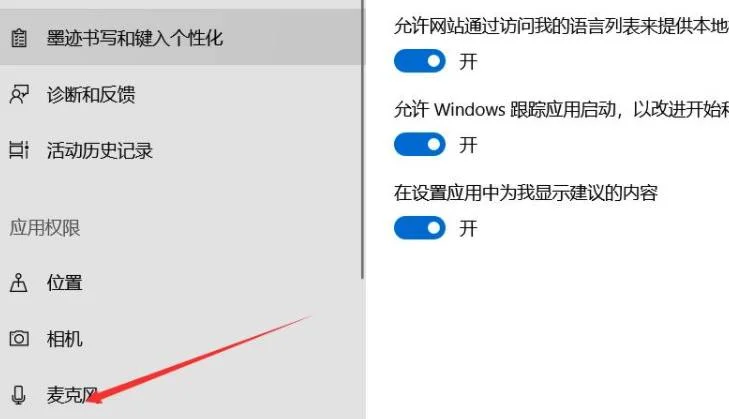This screenshot has height=419, width=729.
Task: Go to 诊断和反馈 in the sidebar
Action: pos(181,94)
